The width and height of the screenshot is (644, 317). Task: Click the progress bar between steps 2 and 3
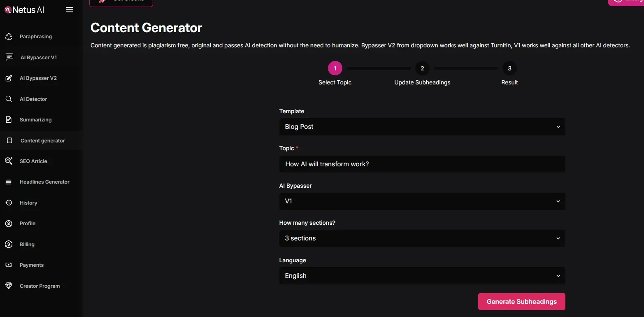click(465, 68)
